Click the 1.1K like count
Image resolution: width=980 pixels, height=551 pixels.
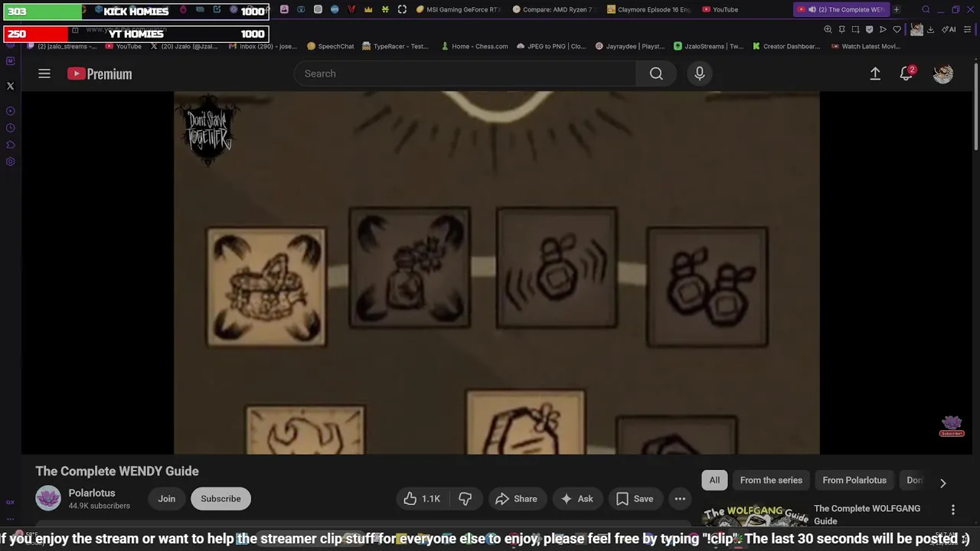tap(431, 499)
